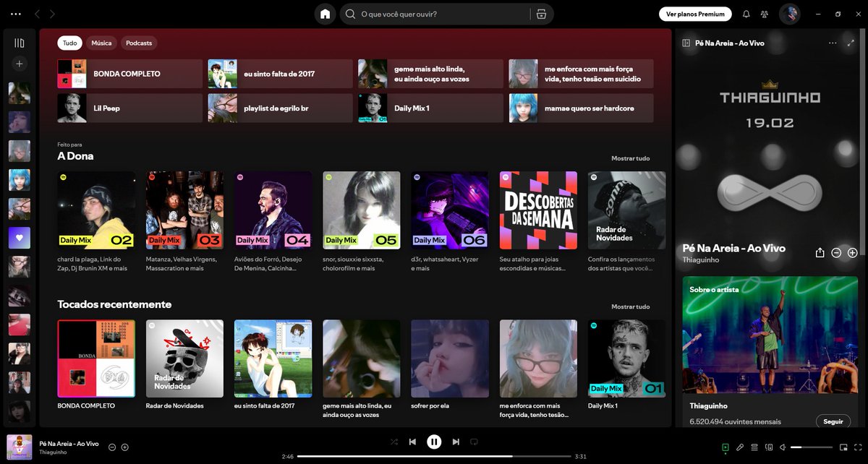868x464 pixels.
Task: Open Daily Mix 02 card
Action: pos(96,222)
